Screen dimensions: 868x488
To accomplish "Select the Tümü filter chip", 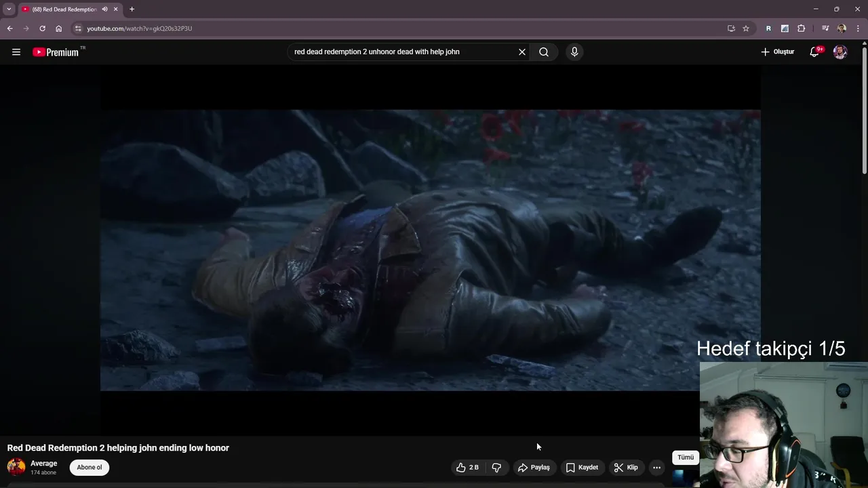I will (686, 457).
